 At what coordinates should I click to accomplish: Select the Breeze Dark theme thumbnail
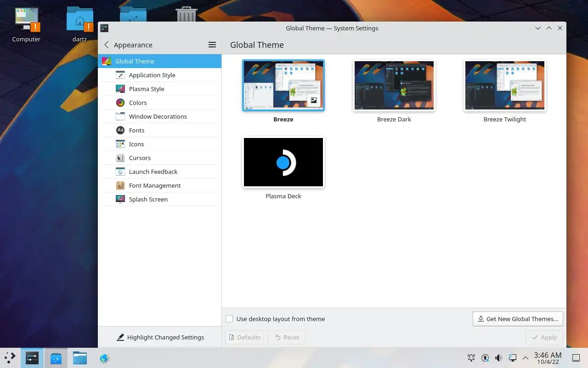(x=394, y=86)
